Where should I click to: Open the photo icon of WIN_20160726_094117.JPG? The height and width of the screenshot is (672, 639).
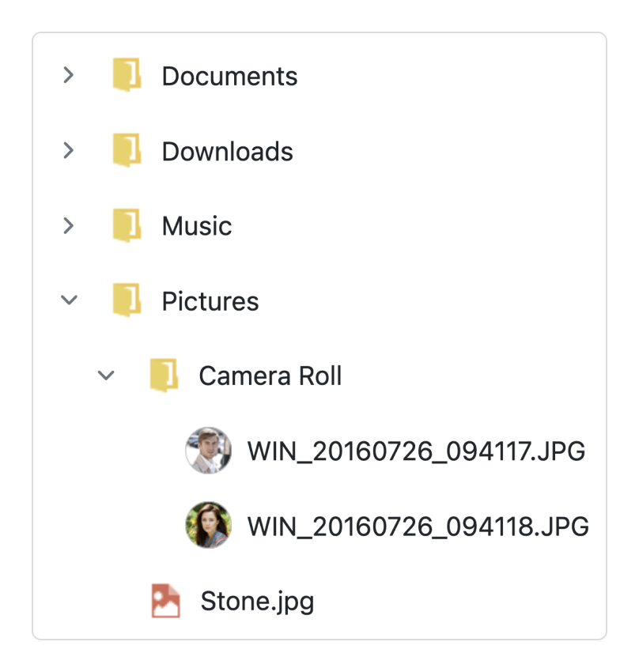(x=208, y=450)
